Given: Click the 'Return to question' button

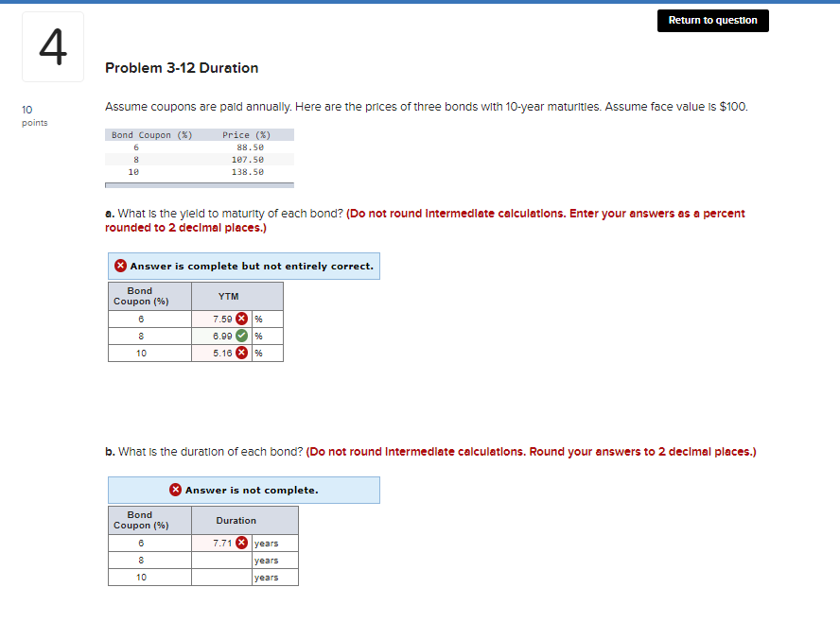Looking at the screenshot, I should [712, 20].
